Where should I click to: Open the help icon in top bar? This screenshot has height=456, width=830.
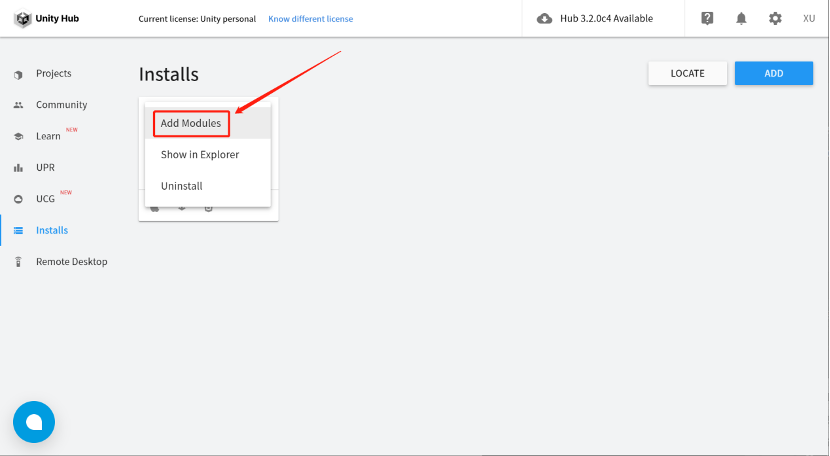(x=707, y=18)
